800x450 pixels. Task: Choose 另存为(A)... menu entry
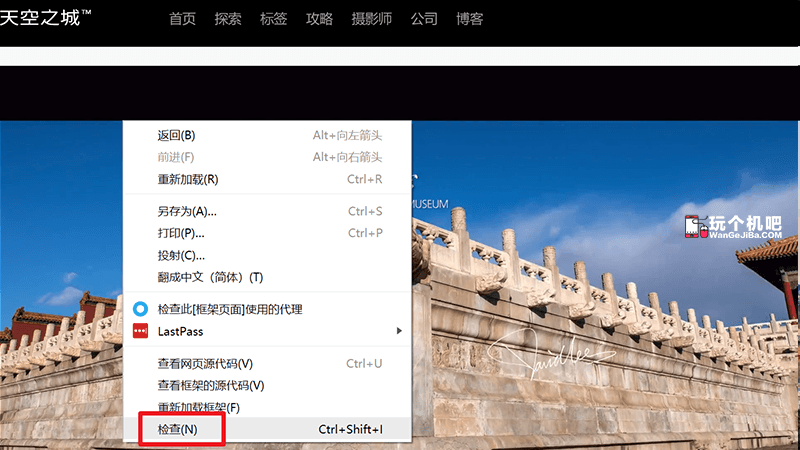187,211
